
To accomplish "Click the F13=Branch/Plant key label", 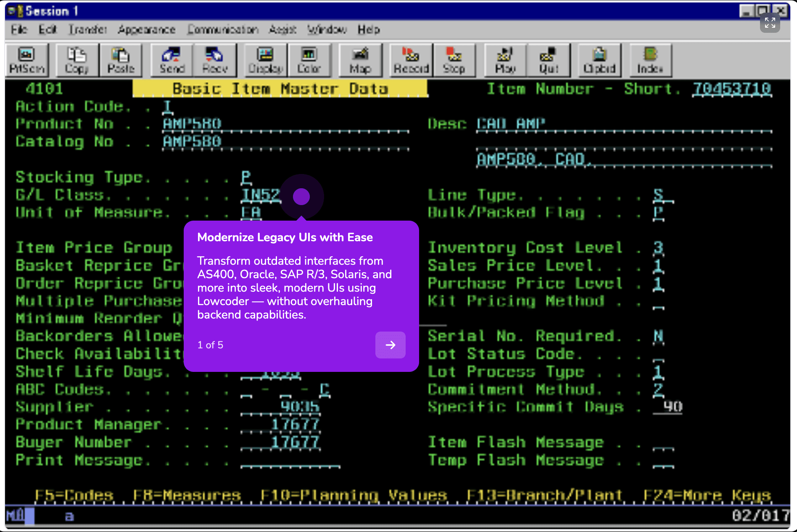I will tap(544, 495).
